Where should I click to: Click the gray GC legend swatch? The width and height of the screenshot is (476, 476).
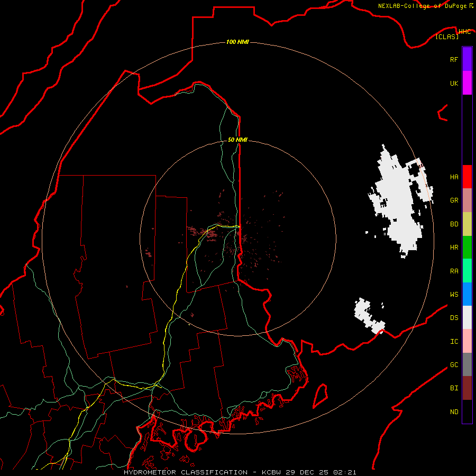point(467,364)
